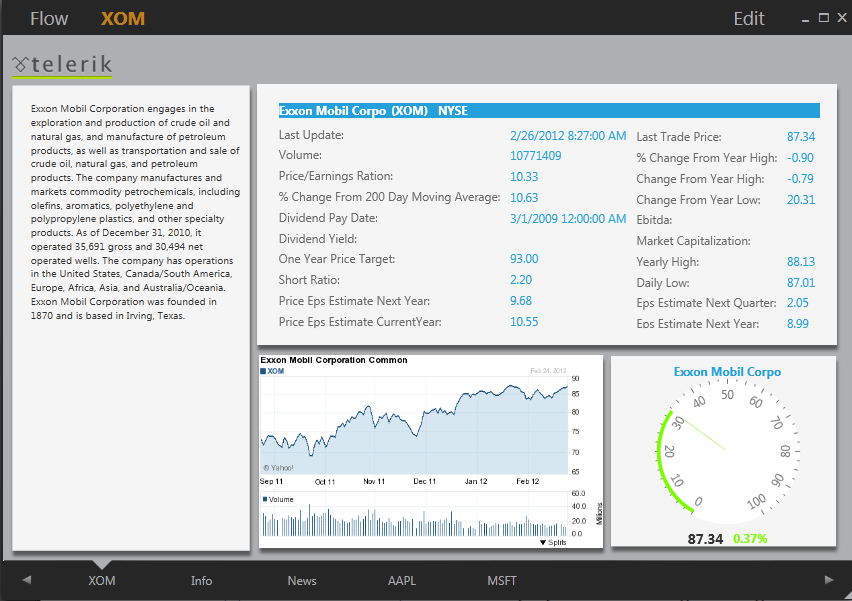Image resolution: width=852 pixels, height=601 pixels.
Task: Click the Yahoo! copyright link on chart
Action: [278, 467]
